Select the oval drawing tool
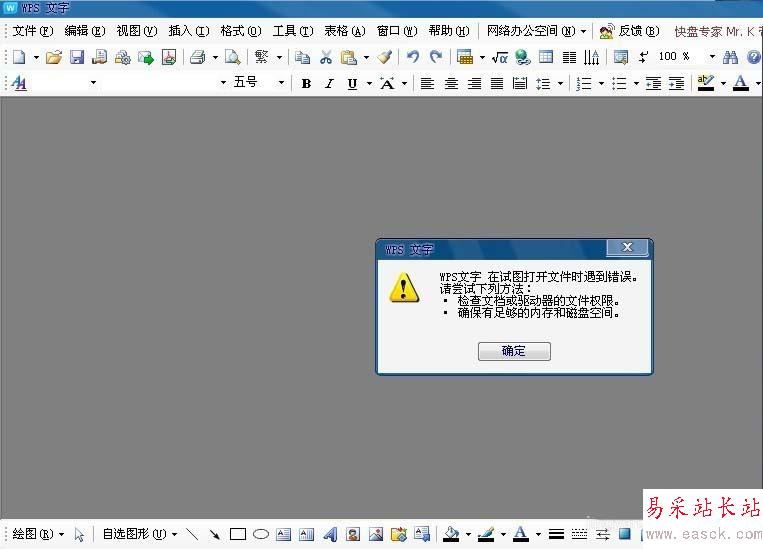This screenshot has height=549, width=763. [x=261, y=534]
